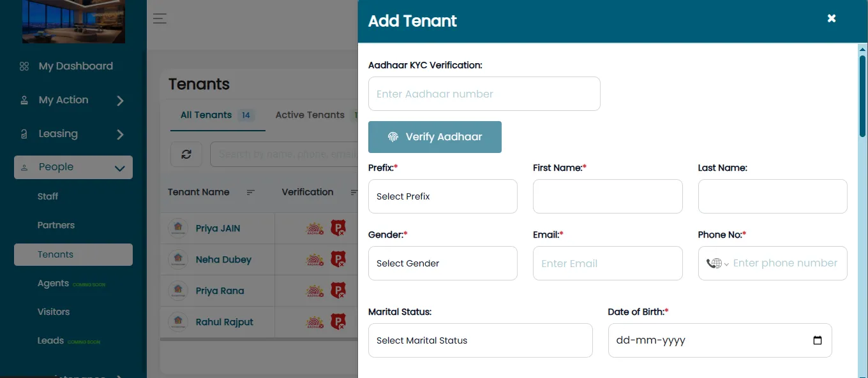Open the Select Prefix dropdown
Image resolution: width=868 pixels, height=378 pixels.
click(443, 196)
